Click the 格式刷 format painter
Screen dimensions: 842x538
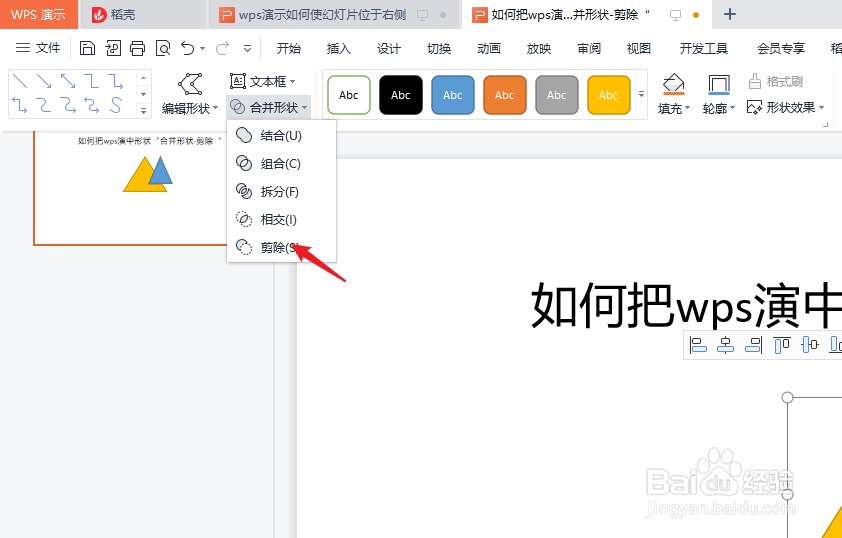click(x=775, y=81)
